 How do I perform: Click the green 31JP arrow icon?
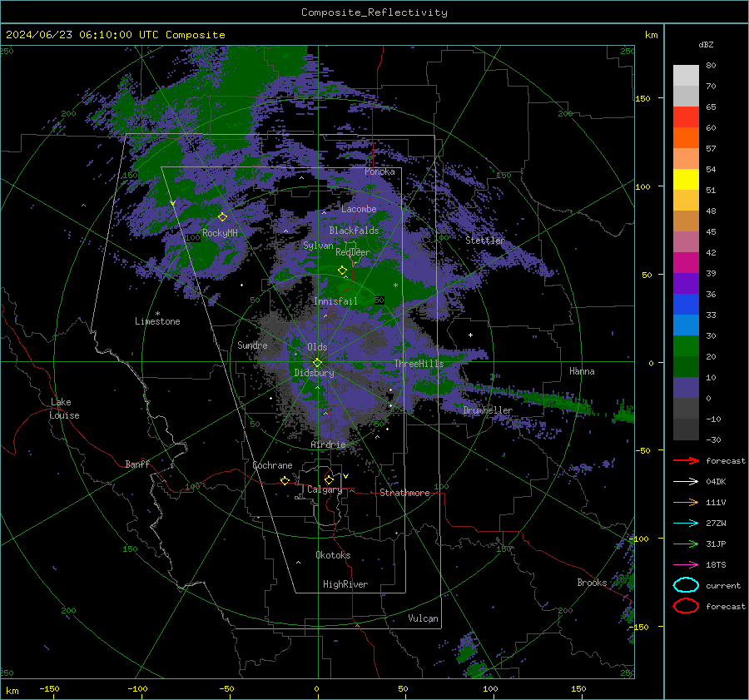686,544
